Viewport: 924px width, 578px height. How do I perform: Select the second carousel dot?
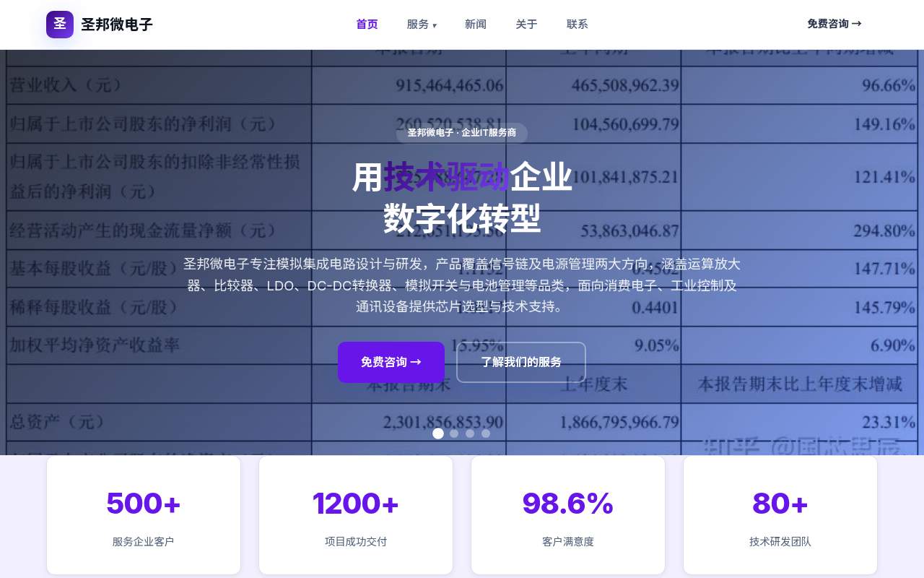pyautogui.click(x=454, y=433)
